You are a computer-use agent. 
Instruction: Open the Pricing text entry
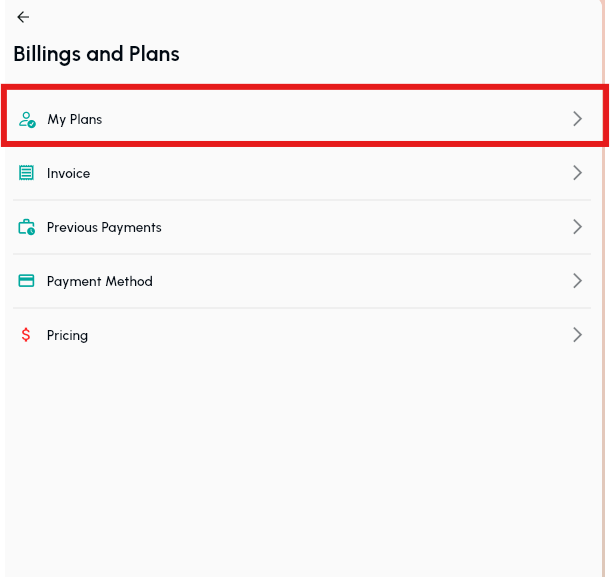(67, 336)
